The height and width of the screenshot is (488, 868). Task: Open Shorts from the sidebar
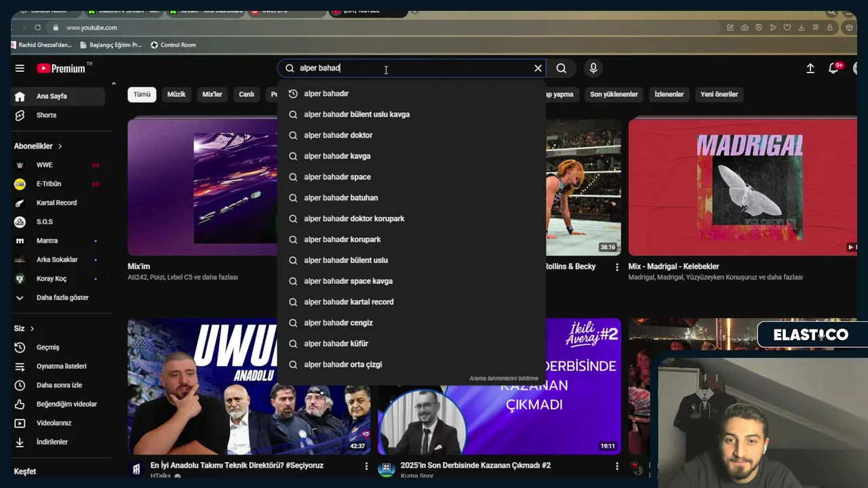[x=59, y=115]
